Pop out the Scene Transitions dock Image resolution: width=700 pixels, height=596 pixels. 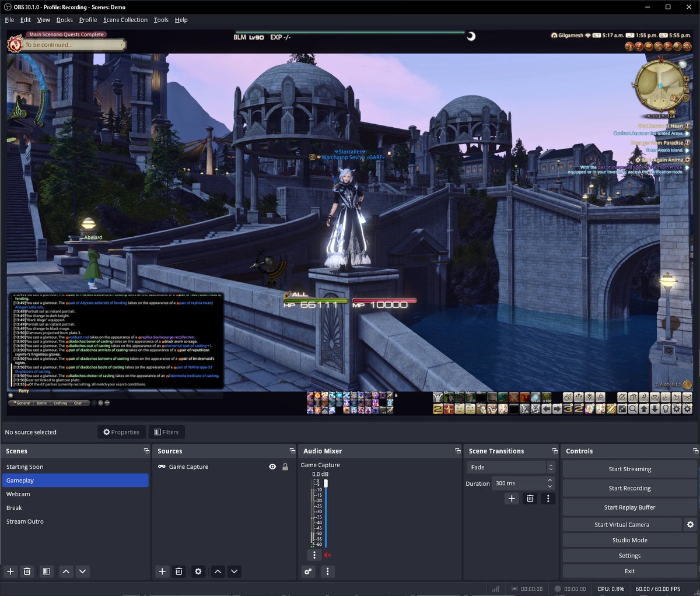[x=555, y=451]
